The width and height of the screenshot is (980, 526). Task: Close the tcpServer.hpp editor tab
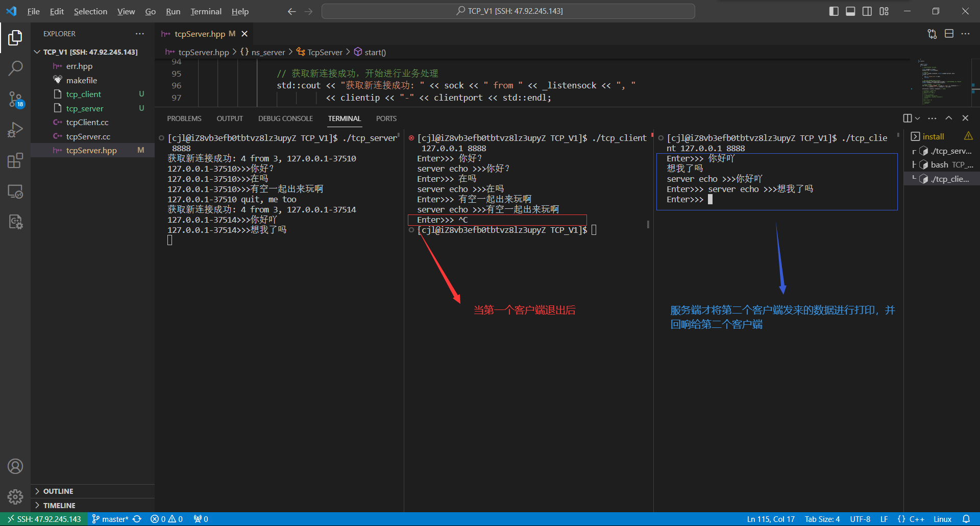click(244, 34)
